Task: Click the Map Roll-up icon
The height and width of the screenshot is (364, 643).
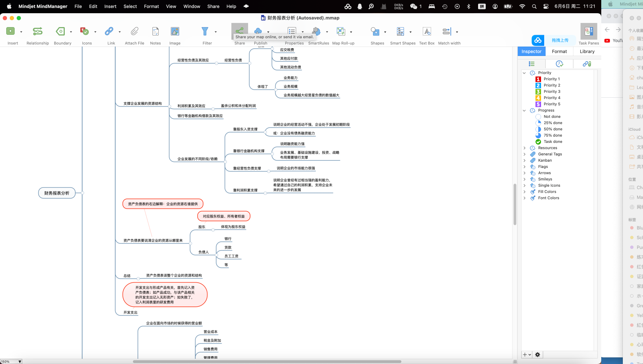Action: tap(341, 31)
